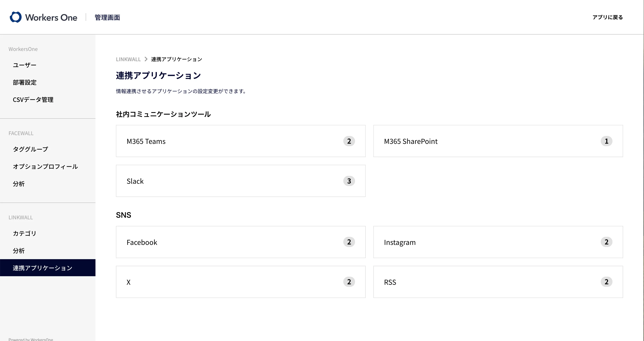Click the WorkersOne sidebar group label

[23, 49]
